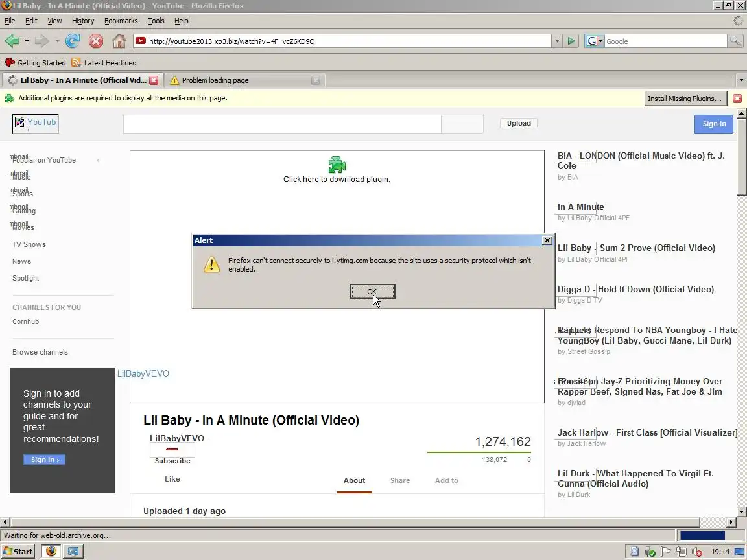Close the Problem loading page tab
Image resolution: width=747 pixels, height=560 pixels.
pos(315,80)
